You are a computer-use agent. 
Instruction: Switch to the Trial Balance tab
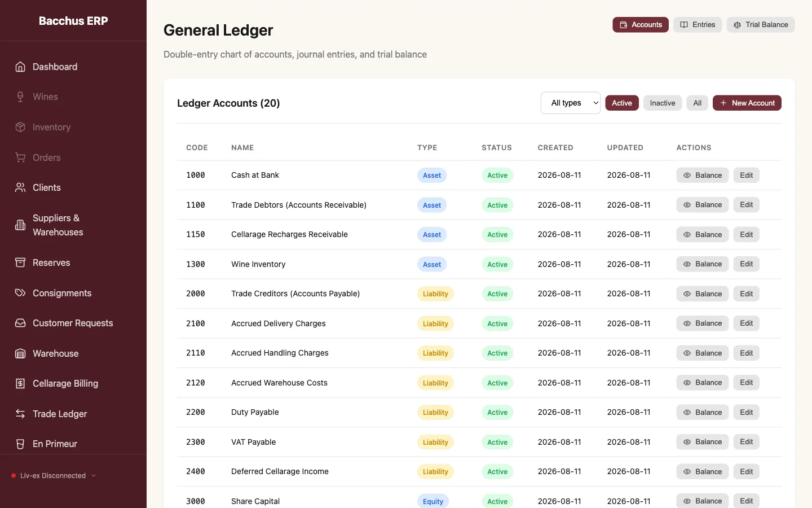coord(761,25)
